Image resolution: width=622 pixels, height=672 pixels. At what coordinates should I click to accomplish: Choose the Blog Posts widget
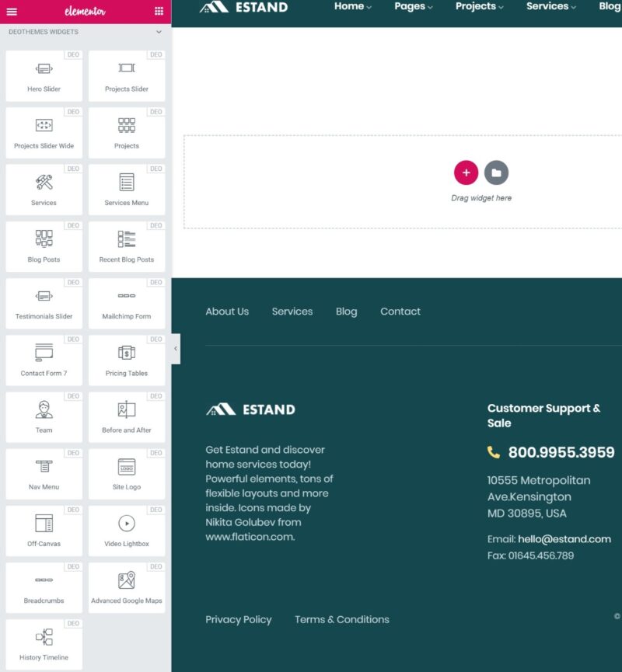[x=44, y=246]
